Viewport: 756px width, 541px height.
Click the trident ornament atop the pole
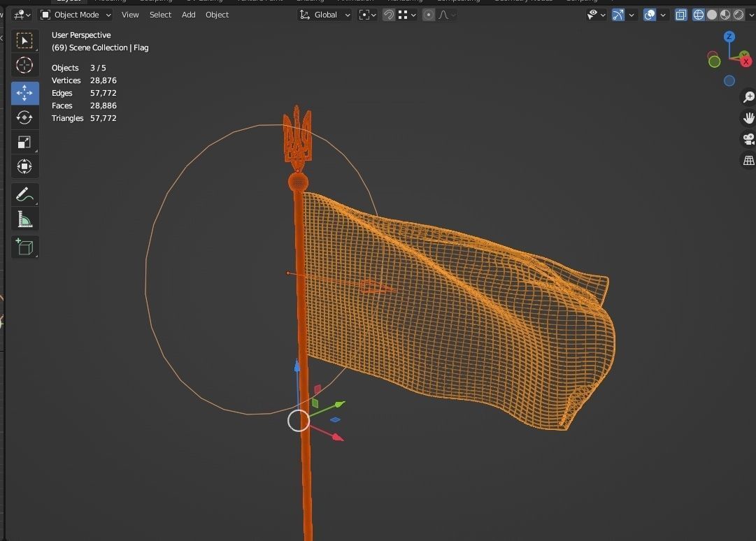[297, 138]
